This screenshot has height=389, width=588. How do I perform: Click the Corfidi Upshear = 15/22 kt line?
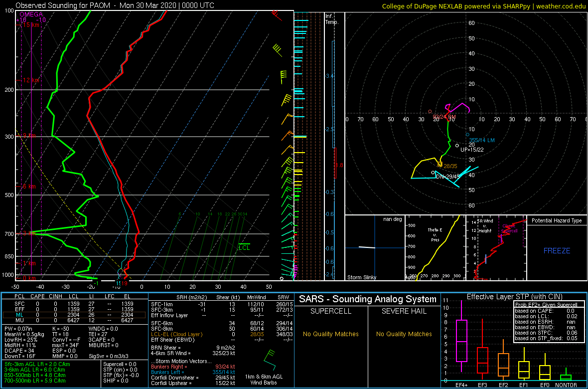(193, 383)
